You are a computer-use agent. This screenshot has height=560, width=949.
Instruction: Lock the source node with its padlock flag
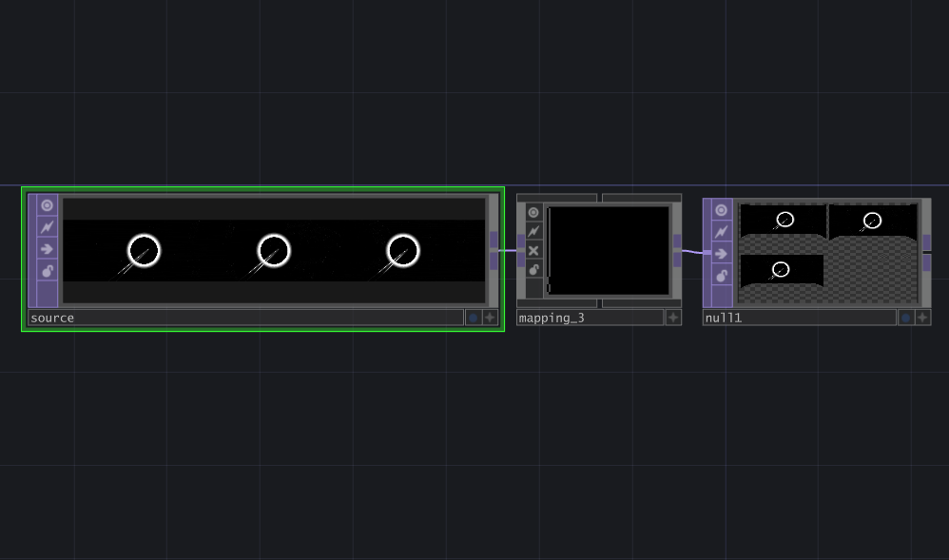pyautogui.click(x=46, y=273)
